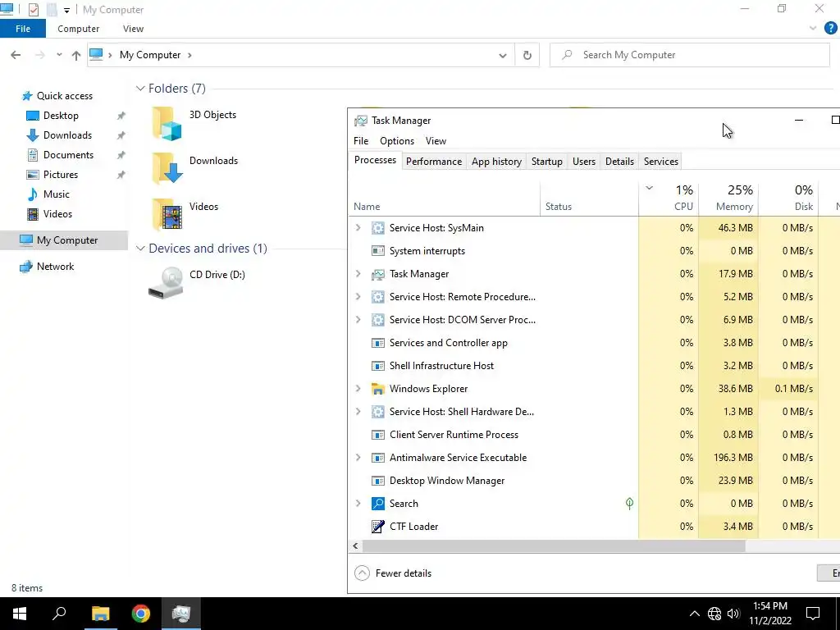This screenshot has width=840, height=630.
Task: Click the Windows Explorer process icon
Action: click(377, 389)
